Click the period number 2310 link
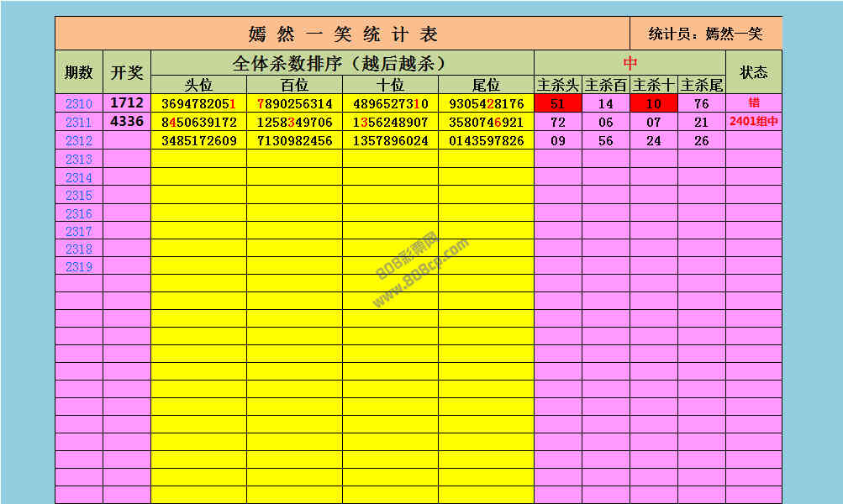843x504 pixels. tap(78, 104)
